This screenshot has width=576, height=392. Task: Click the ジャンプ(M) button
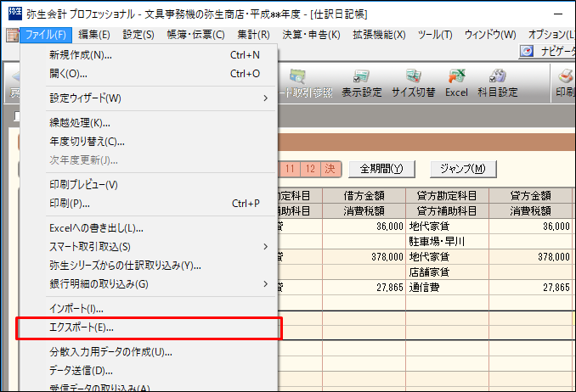(463, 169)
